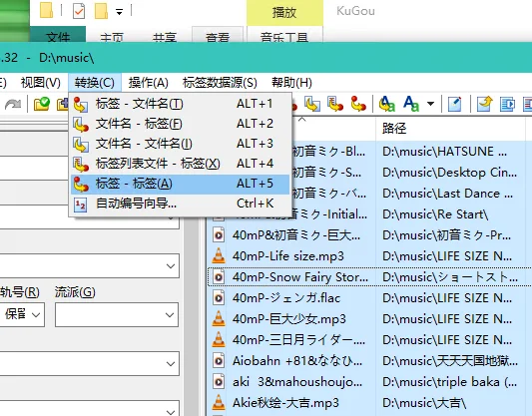
Task: Click the icon beside 文件名 - 文件名(I)
Action: [81, 144]
